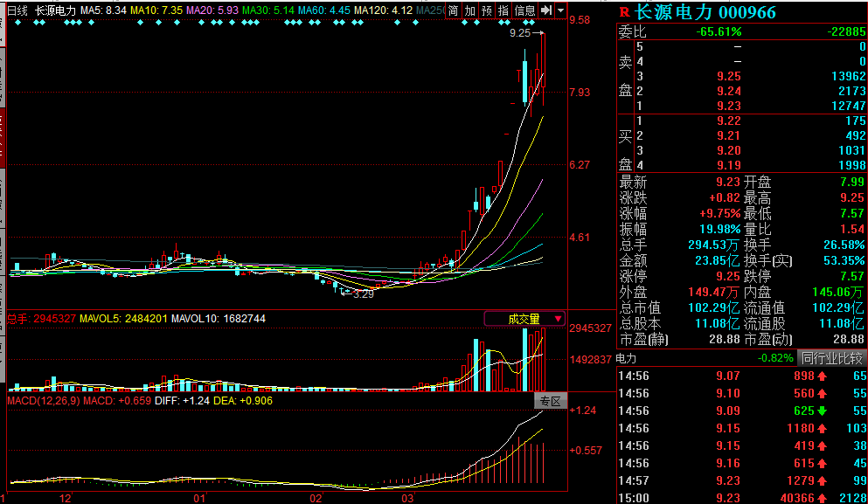Click the 12 month marker on time axis
Viewport: 868px width, 504px height.
coord(66,498)
